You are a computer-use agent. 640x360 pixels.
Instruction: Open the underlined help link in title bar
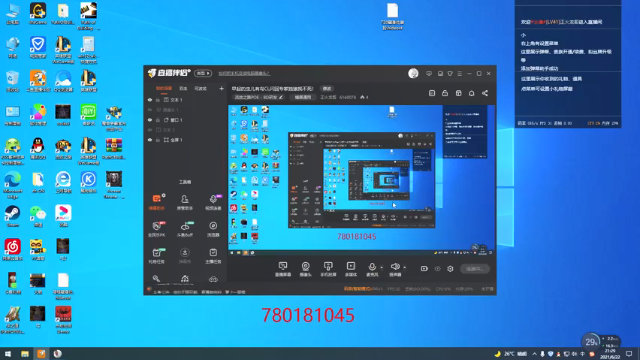[x=244, y=73]
